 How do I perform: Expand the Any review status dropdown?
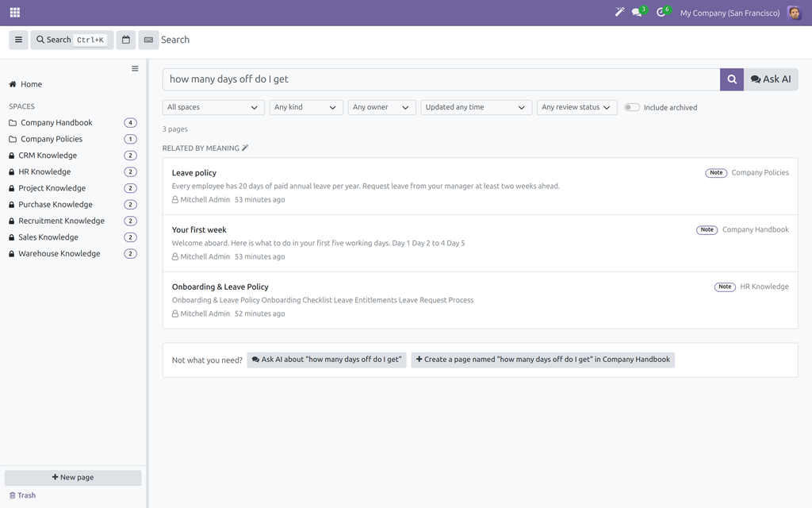pyautogui.click(x=577, y=107)
